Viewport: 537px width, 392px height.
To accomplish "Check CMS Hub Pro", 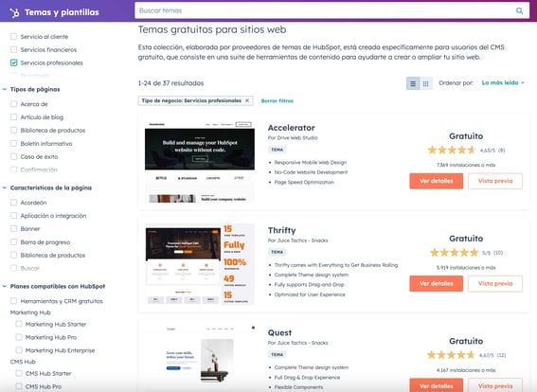I will (x=19, y=386).
